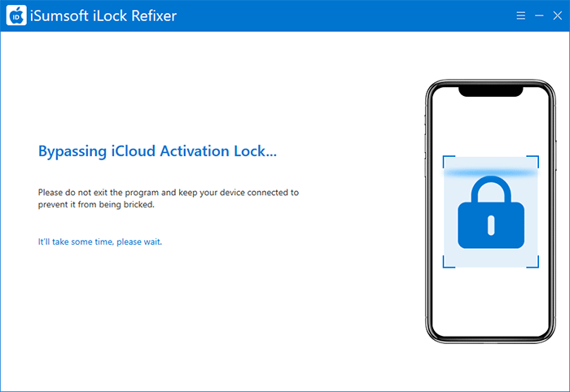Viewport: 570px width, 392px height.
Task: Open the hamburger menu in title bar
Action: coord(520,15)
